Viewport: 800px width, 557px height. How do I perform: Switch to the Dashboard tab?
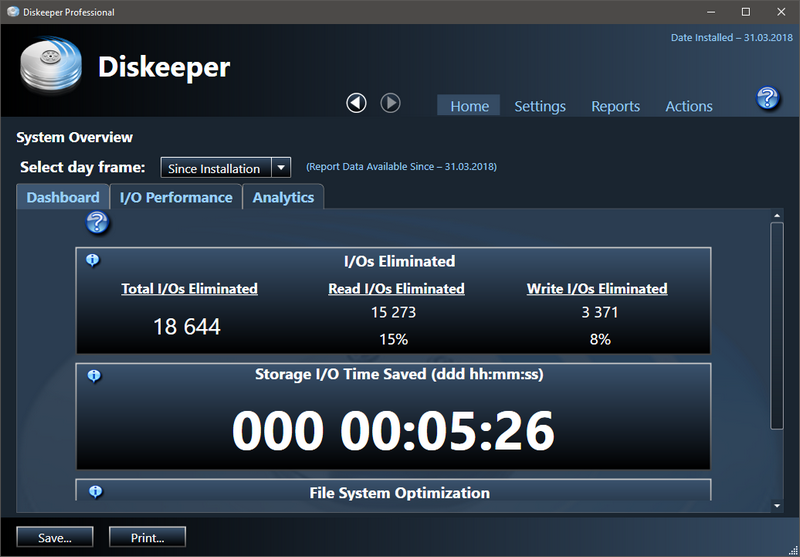(x=63, y=197)
